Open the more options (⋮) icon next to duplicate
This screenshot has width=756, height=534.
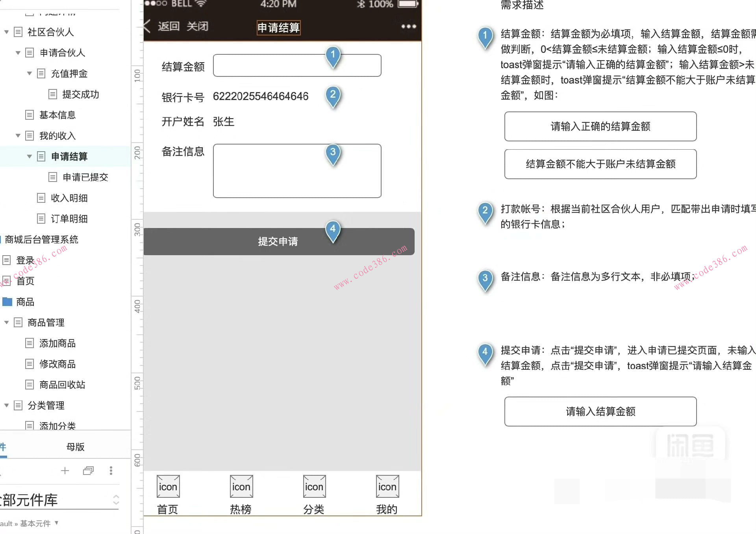[x=111, y=471]
